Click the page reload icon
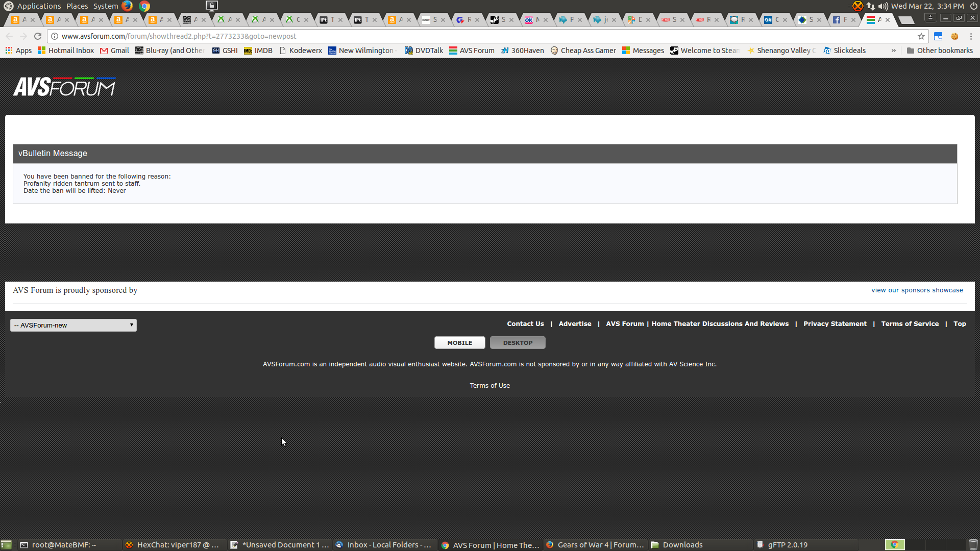The width and height of the screenshot is (980, 551). (38, 36)
